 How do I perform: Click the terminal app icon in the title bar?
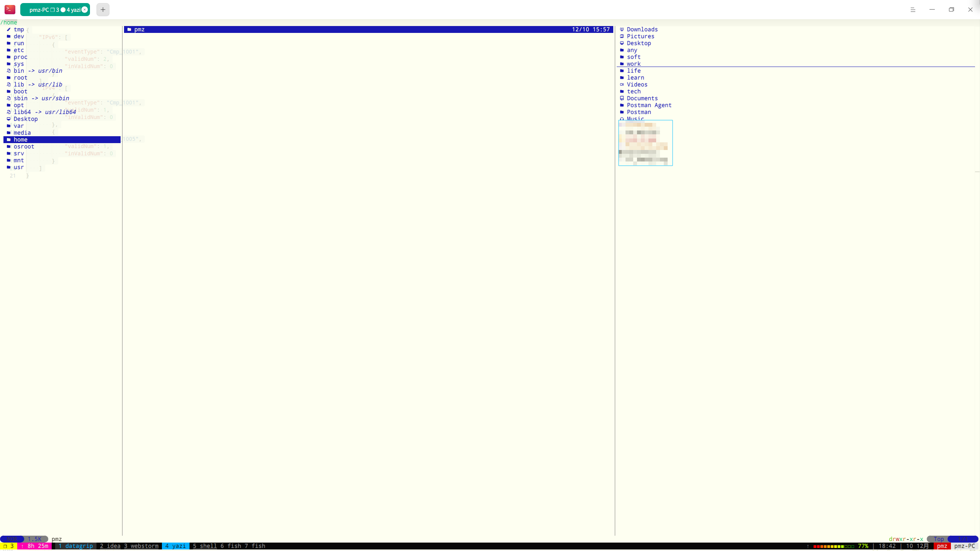click(x=10, y=10)
